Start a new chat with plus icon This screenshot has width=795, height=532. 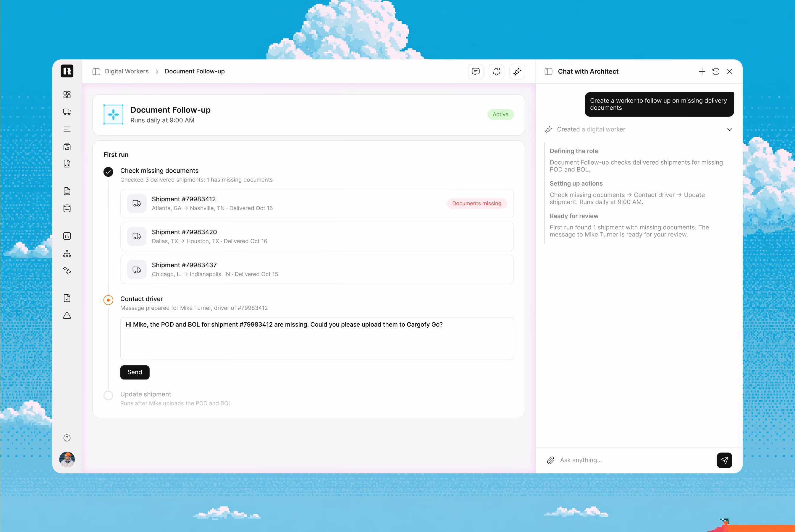point(702,72)
